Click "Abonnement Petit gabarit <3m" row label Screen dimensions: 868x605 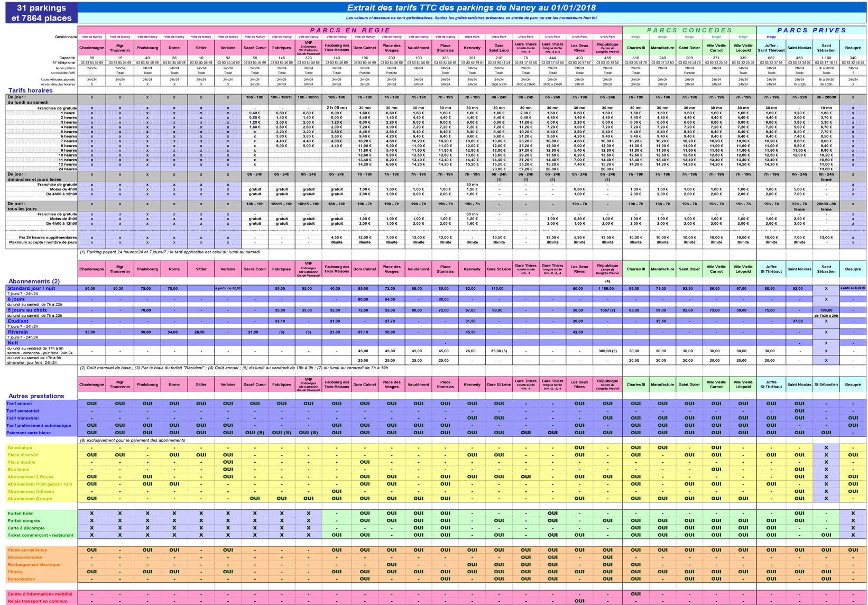tap(40, 484)
